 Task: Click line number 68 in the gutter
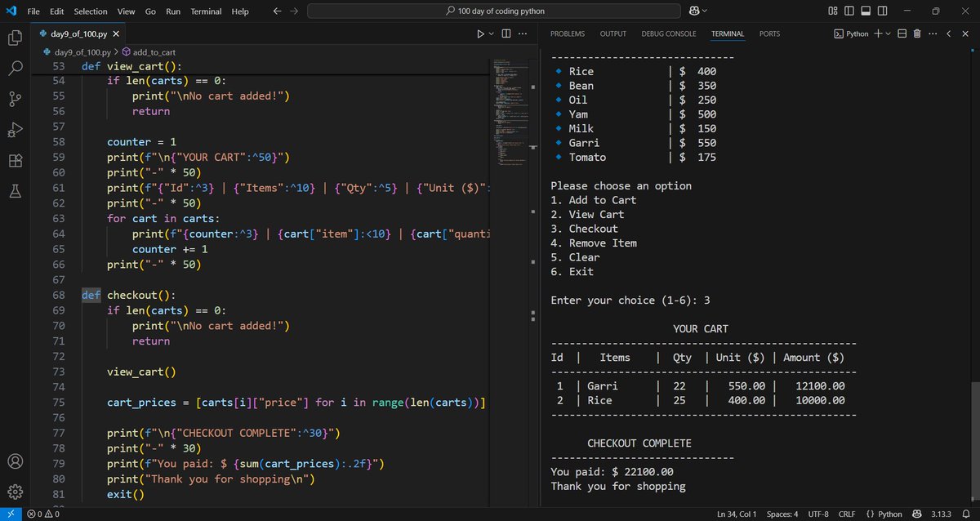point(59,295)
